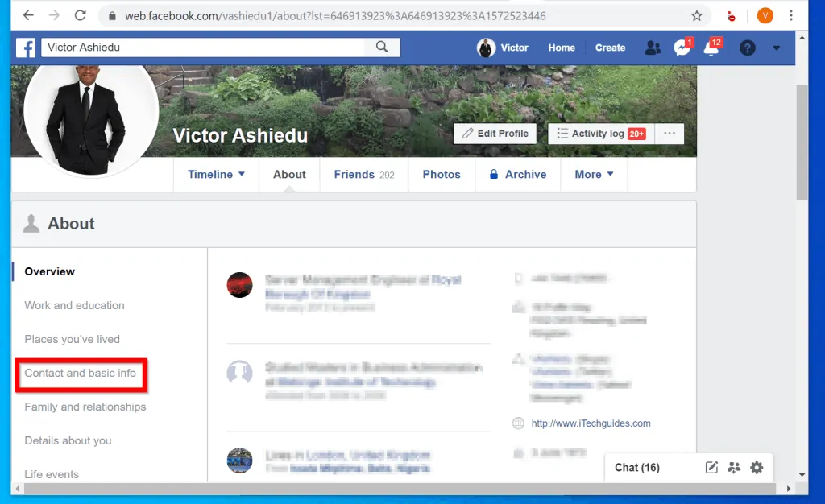This screenshot has height=504, width=825.
Task: Open the Messenger icon with 1 badge
Action: [x=682, y=48]
